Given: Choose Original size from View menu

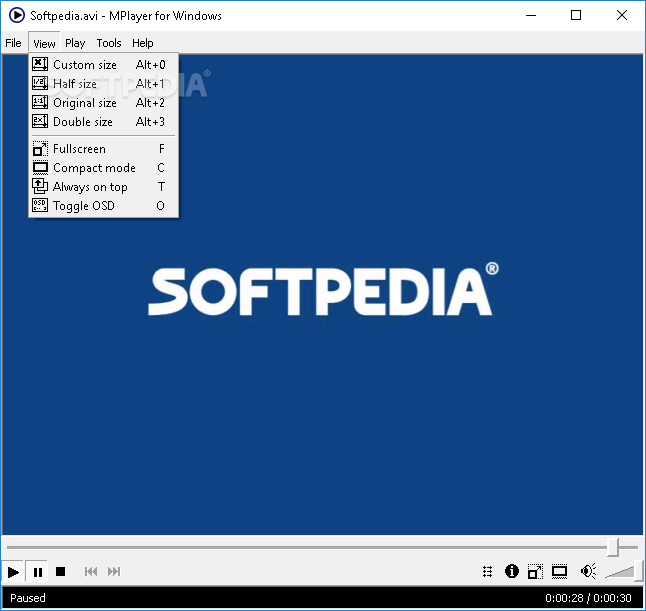Looking at the screenshot, I should [103, 103].
